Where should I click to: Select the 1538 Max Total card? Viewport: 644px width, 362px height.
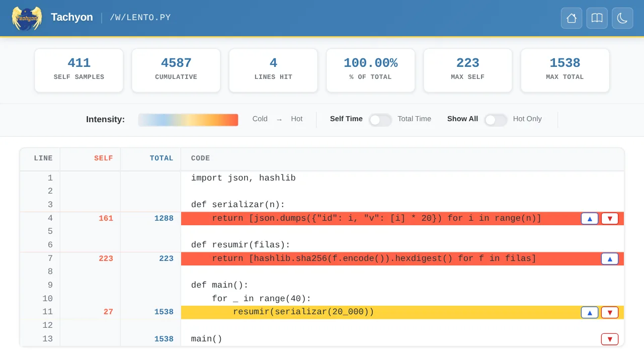pyautogui.click(x=565, y=70)
